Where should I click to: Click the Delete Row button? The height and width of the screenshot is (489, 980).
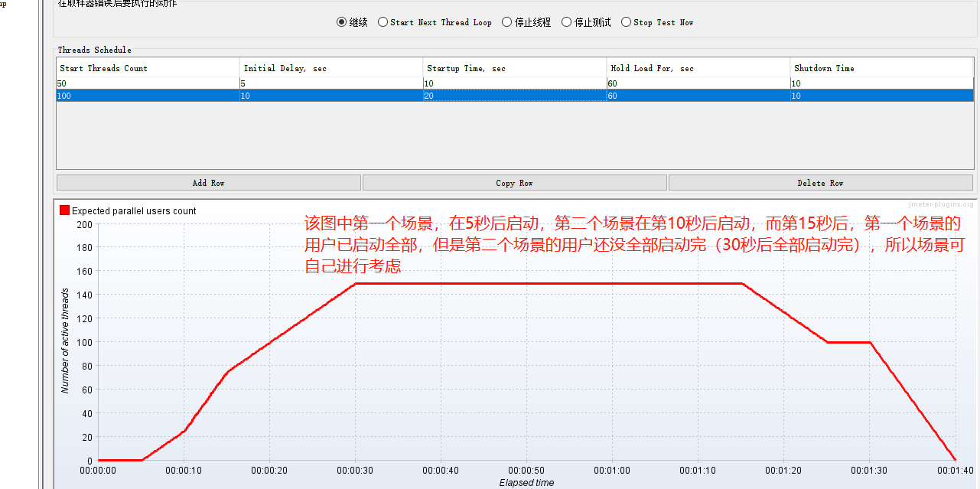(820, 182)
